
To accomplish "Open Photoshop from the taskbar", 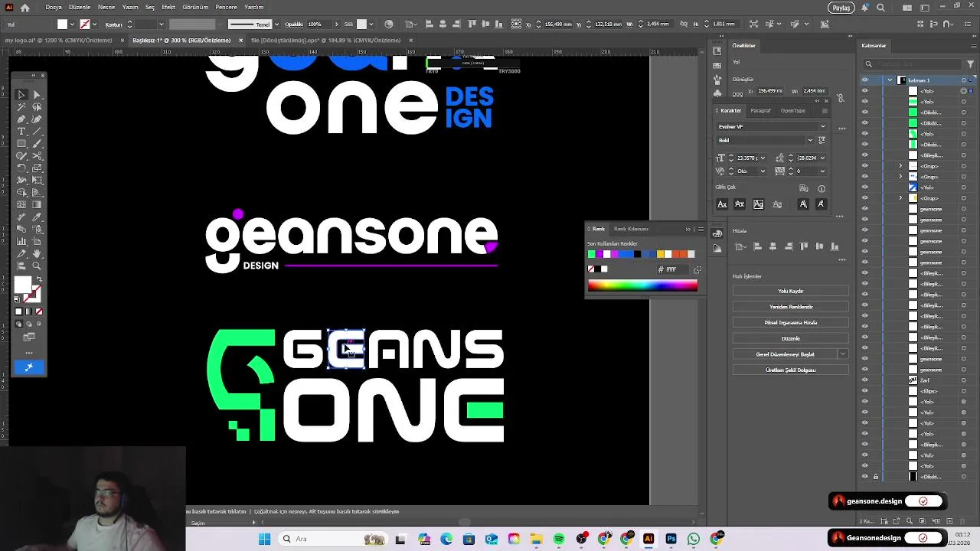I will 671,540.
